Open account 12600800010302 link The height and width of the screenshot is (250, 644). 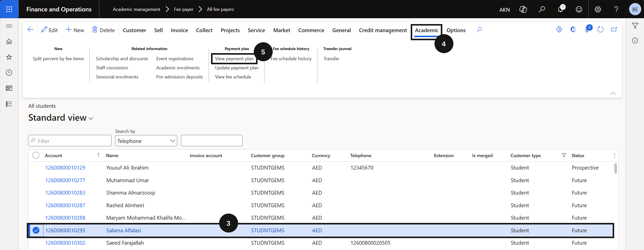pyautogui.click(x=65, y=243)
